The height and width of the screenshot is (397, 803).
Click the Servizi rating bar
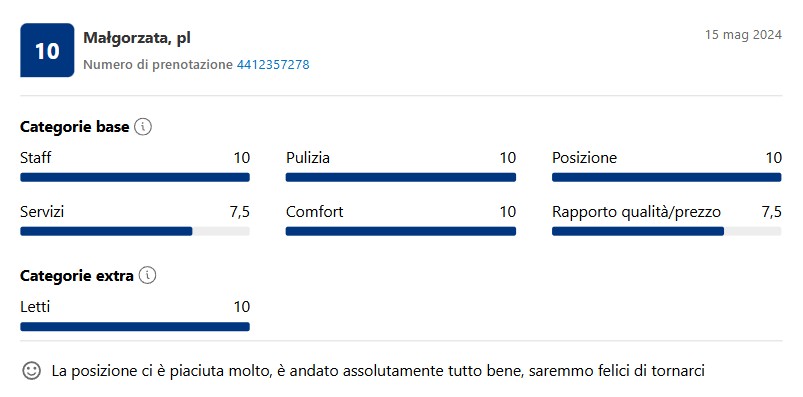tap(135, 232)
